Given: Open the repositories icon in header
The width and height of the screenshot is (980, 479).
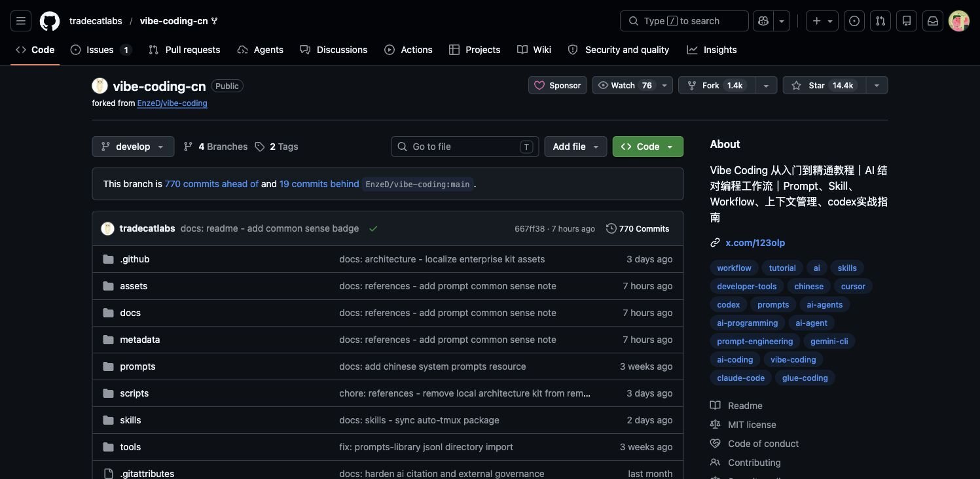Looking at the screenshot, I should tap(907, 21).
